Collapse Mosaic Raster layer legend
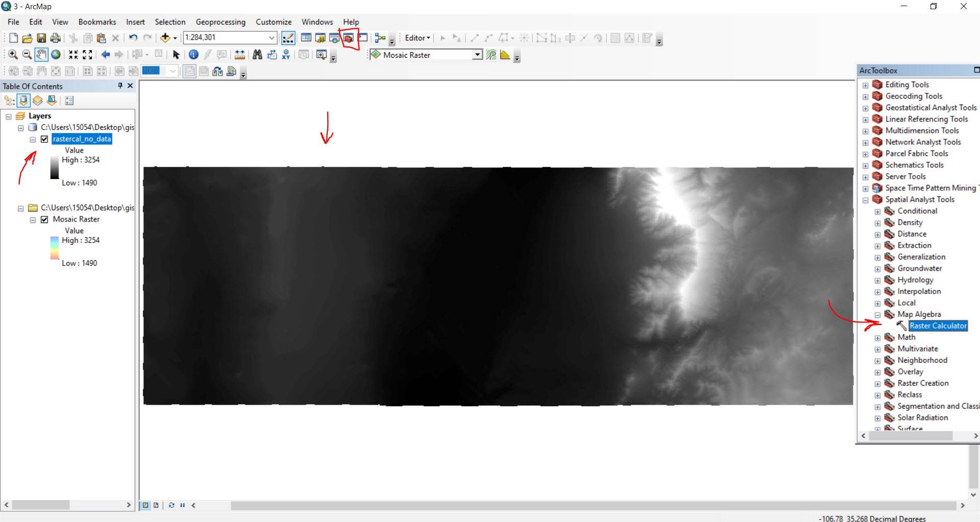The image size is (980, 522). [33, 220]
